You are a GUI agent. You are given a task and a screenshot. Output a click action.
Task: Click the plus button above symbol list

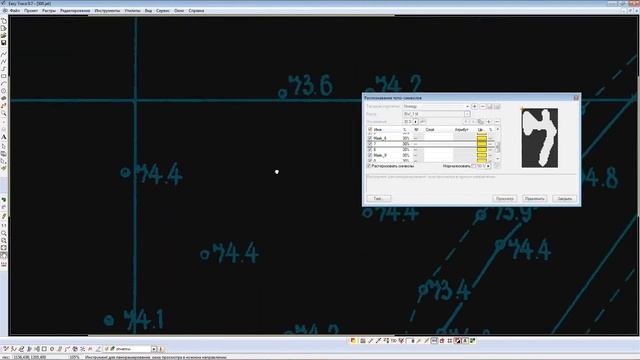coord(489,122)
